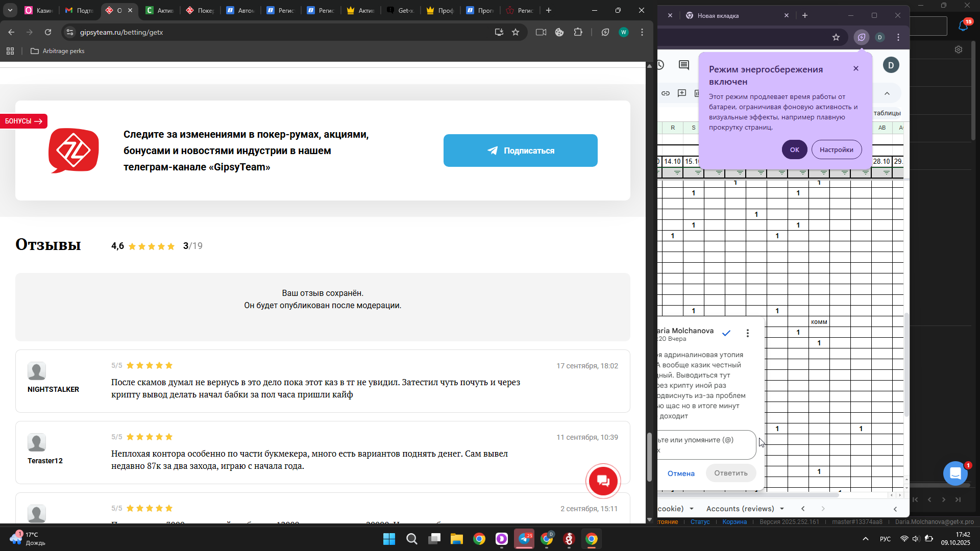Image resolution: width=980 pixels, height=551 pixels.
Task: Open the Telegram app in the taskbar
Action: coord(524,539)
